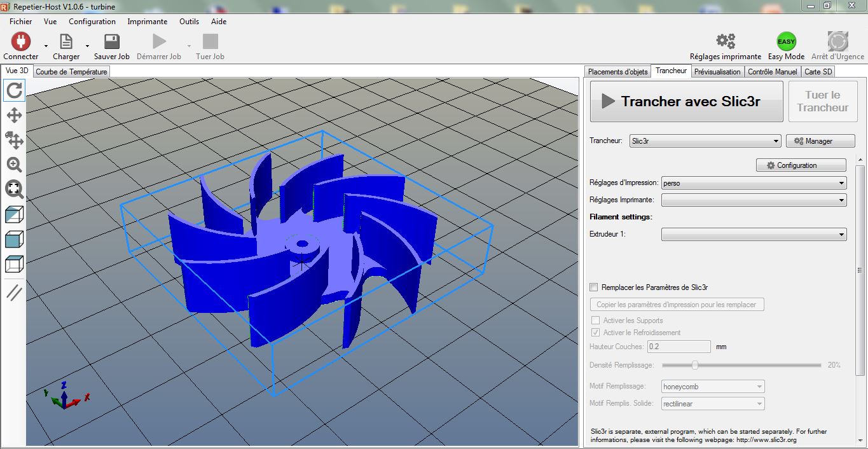Screen dimensions: 868x449
Task: Switch to Vue 3D tab
Action: 17,71
